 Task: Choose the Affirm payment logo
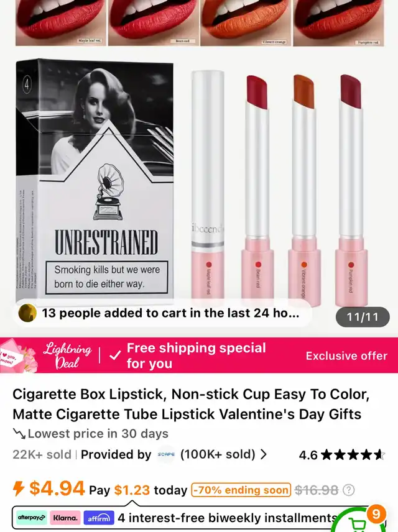click(99, 518)
